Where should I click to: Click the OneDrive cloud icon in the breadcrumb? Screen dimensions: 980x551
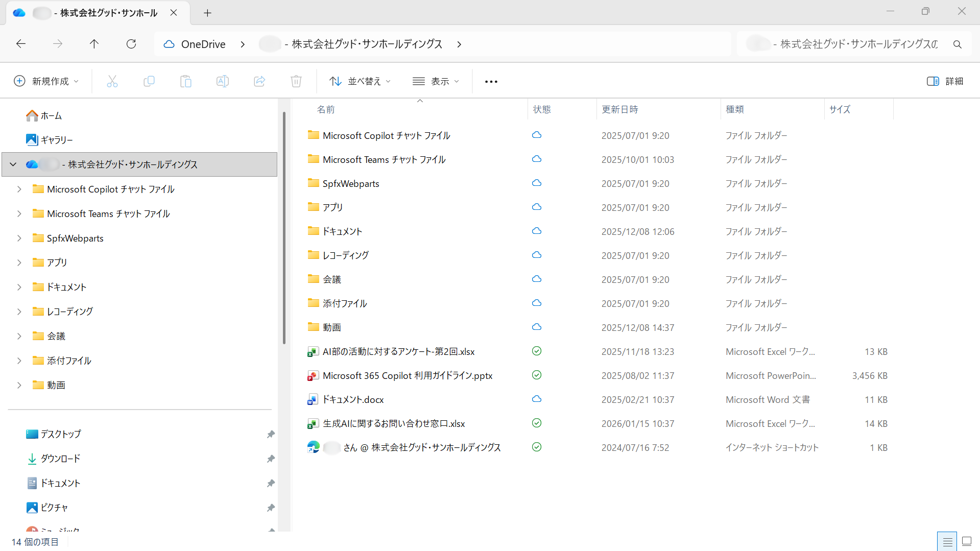(x=169, y=44)
